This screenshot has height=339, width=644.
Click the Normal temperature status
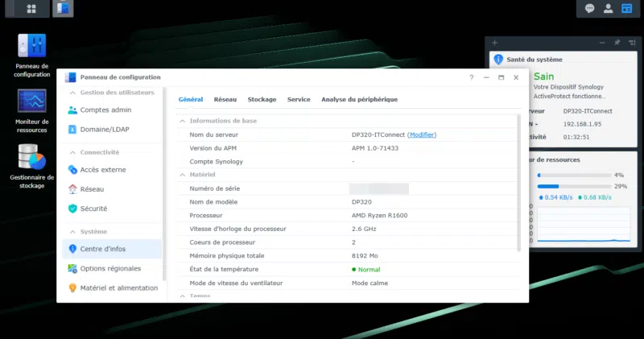[366, 270]
